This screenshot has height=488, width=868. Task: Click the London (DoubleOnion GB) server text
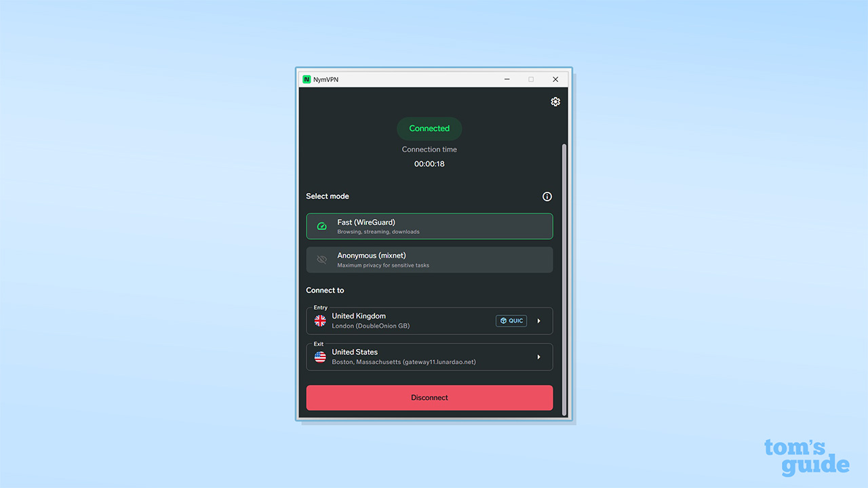(x=371, y=326)
